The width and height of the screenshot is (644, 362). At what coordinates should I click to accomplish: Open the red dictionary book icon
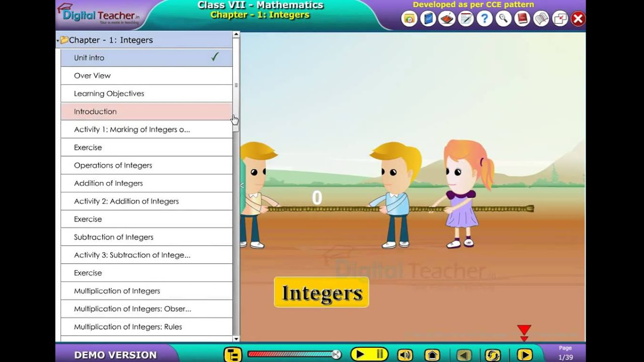click(x=522, y=19)
